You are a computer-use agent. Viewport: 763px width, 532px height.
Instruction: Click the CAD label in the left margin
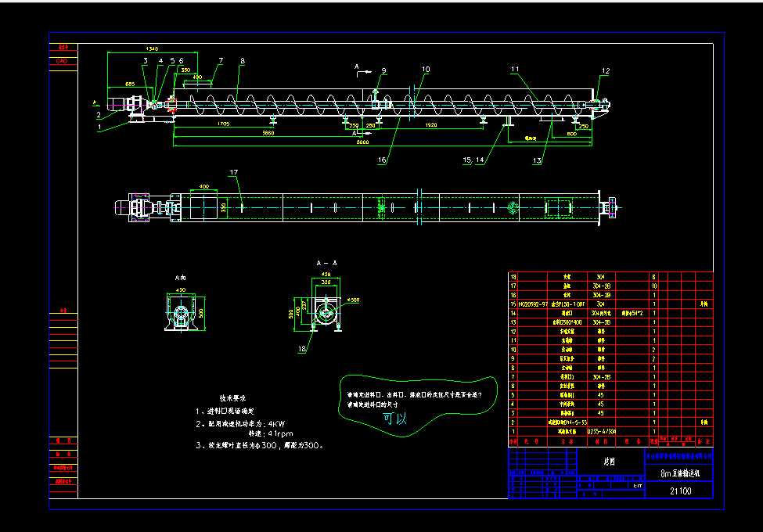[x=62, y=61]
